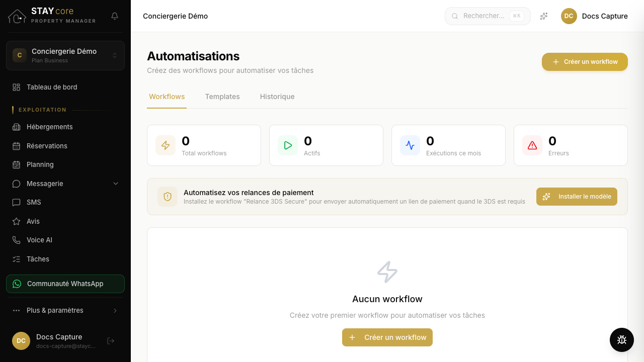Image resolution: width=644 pixels, height=362 pixels.
Task: Click the Conciergerie Démo breadcrumb title
Action: [175, 16]
